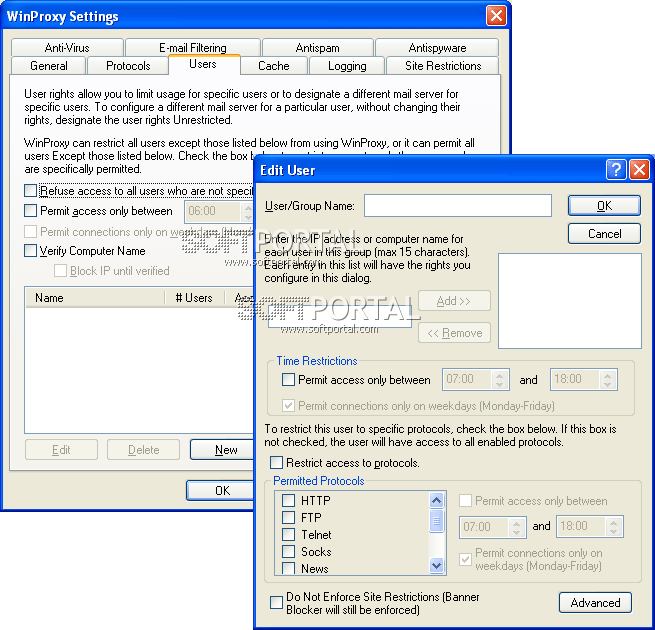This screenshot has height=630, width=655.
Task: Switch to Site Restrictions tab
Action: point(443,66)
